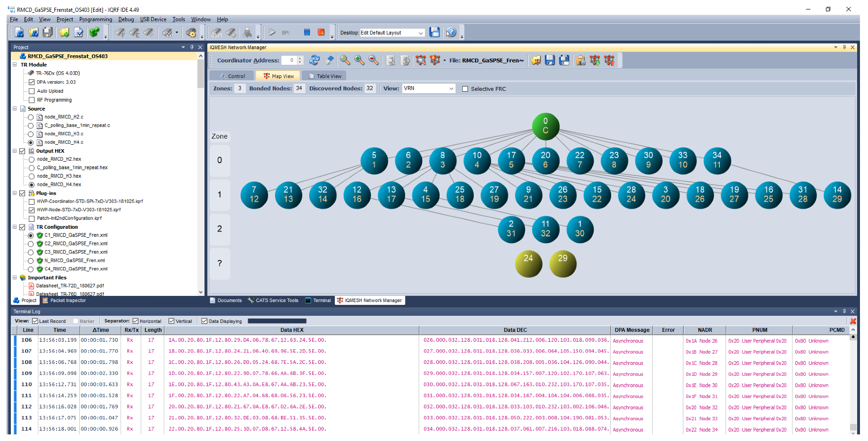Click the refresh network icon beside Coordinator Address
Screen dimensions: 868x441
[x=314, y=61]
